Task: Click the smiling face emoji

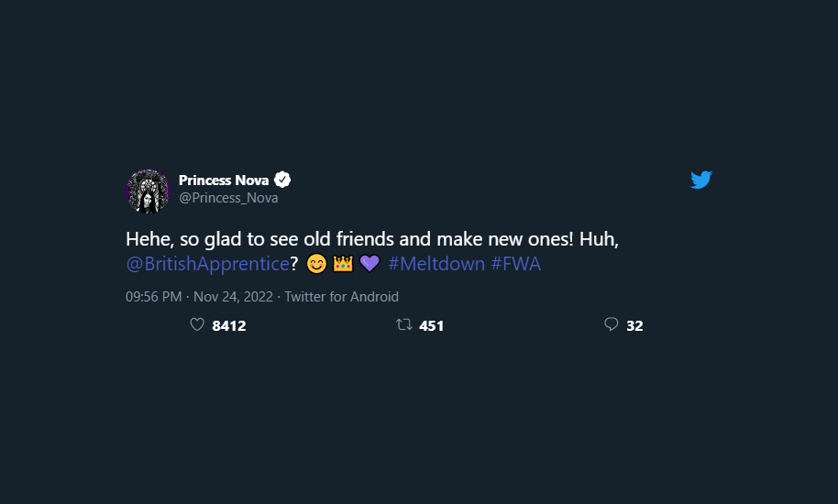Action: click(316, 265)
